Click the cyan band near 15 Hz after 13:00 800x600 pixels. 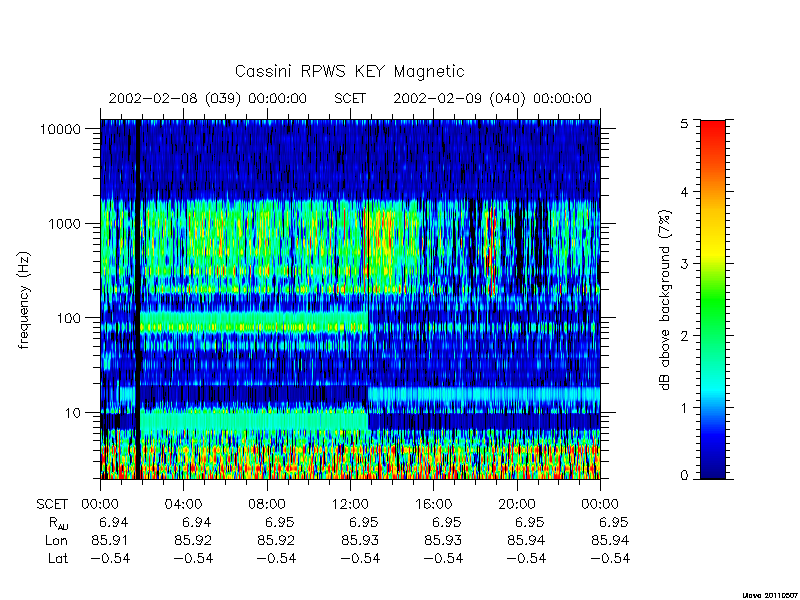484,394
